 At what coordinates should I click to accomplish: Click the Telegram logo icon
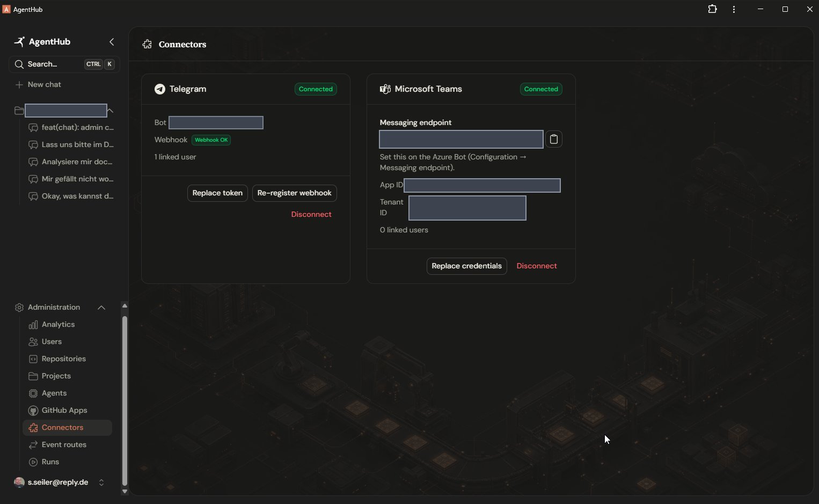pyautogui.click(x=160, y=89)
